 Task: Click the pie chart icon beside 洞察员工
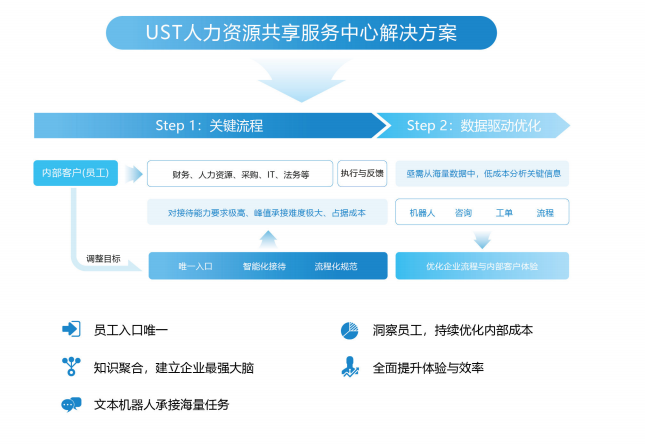click(x=350, y=330)
